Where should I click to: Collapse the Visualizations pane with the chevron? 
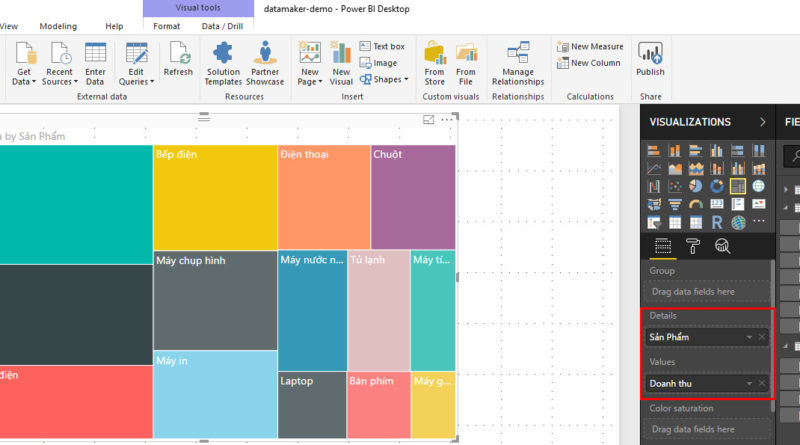pos(763,122)
